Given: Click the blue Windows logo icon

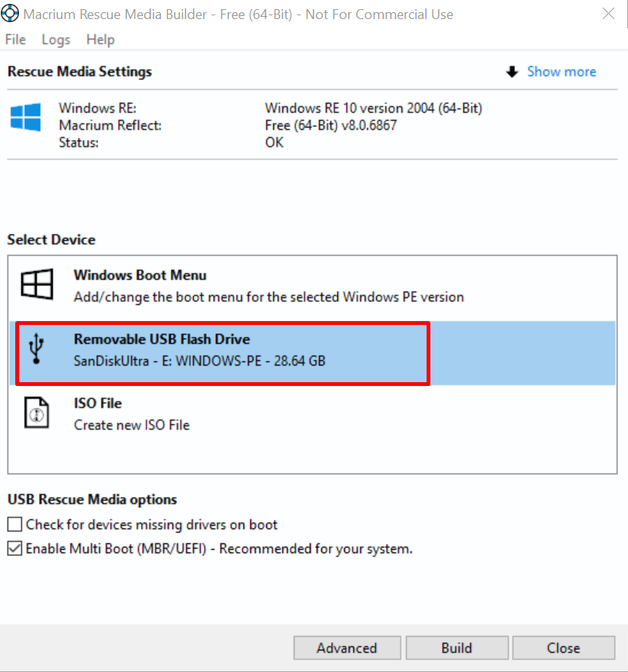Looking at the screenshot, I should (x=26, y=117).
